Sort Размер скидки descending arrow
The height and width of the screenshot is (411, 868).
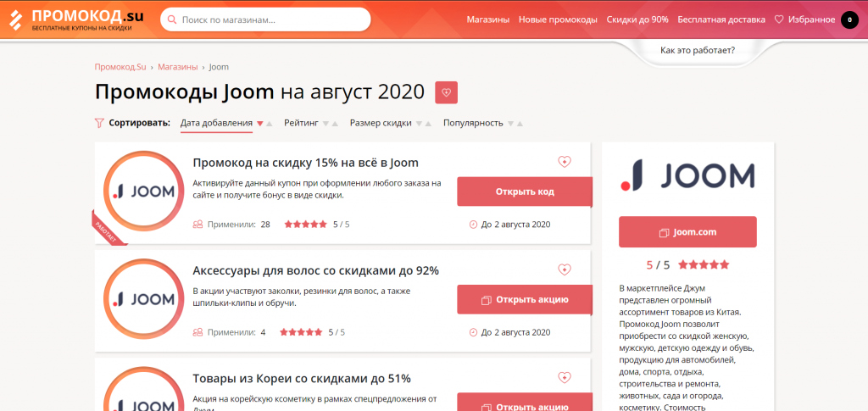pyautogui.click(x=419, y=124)
